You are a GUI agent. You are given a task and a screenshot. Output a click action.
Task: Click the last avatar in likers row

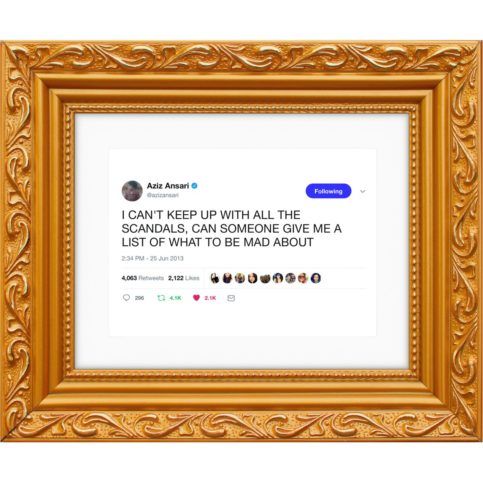click(316, 278)
